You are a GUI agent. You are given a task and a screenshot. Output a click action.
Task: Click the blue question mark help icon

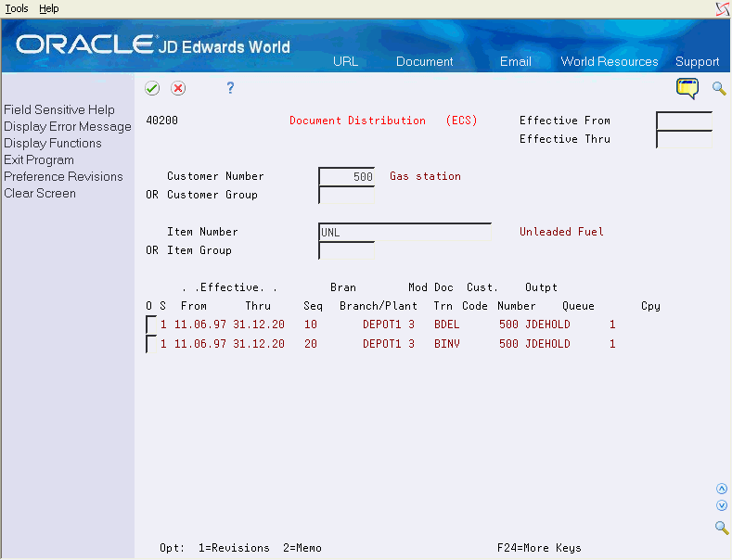pos(230,88)
